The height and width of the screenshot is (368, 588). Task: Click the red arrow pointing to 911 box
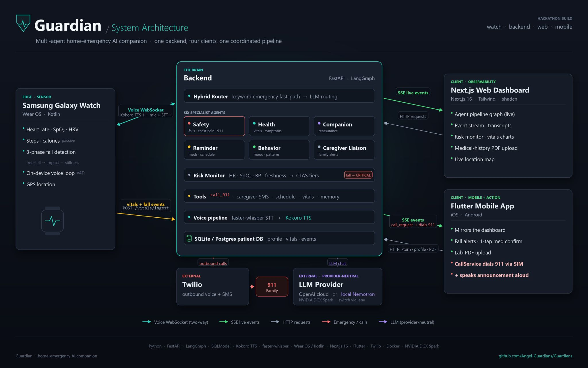[252, 286]
